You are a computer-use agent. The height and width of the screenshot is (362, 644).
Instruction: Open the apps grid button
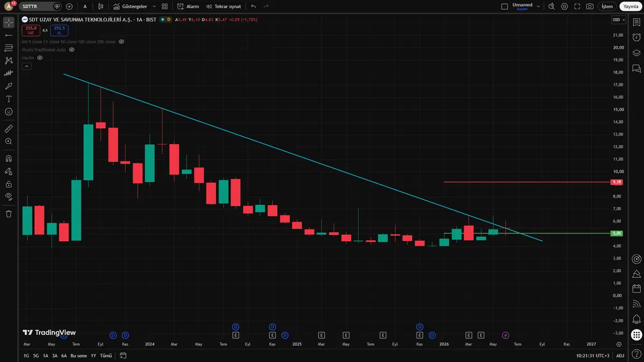tap(636, 335)
